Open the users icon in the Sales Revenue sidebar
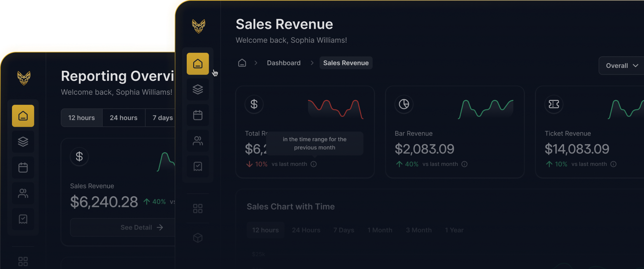Screen dimensions: 644x269 (x=198, y=141)
